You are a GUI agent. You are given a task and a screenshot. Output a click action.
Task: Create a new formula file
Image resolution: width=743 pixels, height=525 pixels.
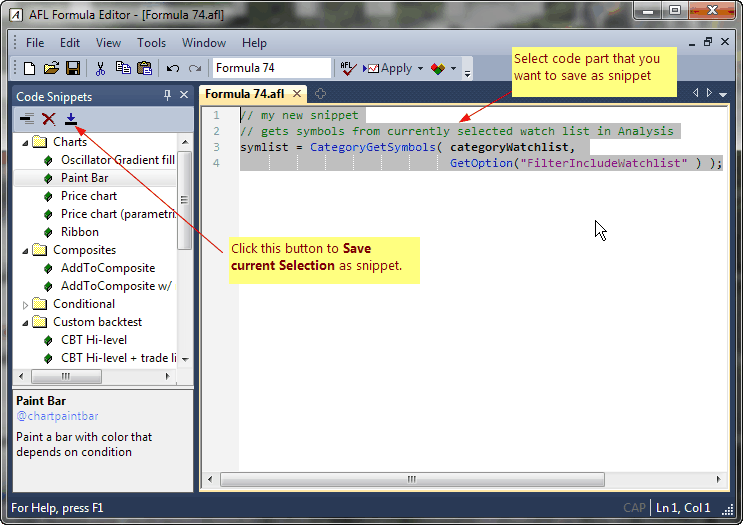point(29,68)
